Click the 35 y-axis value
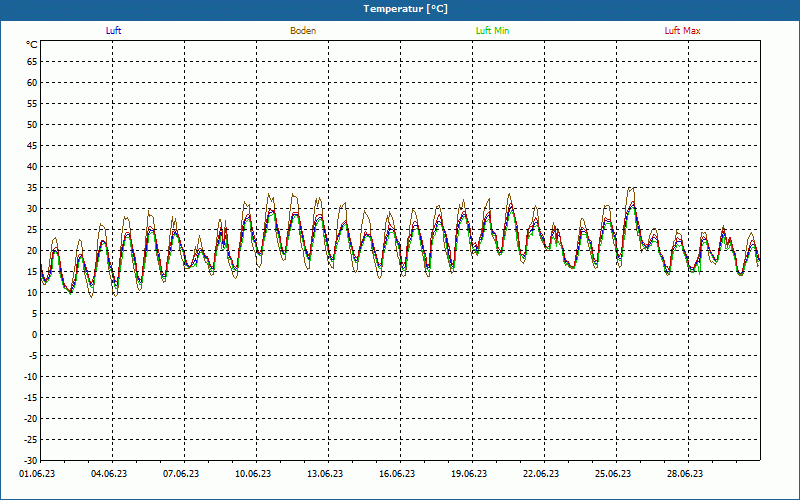The image size is (800, 500). 32,188
